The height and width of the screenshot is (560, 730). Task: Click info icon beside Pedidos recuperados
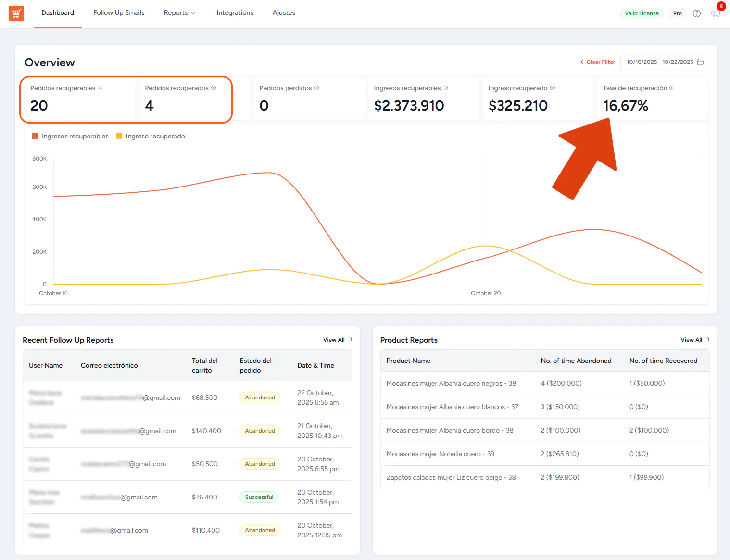[x=214, y=88]
